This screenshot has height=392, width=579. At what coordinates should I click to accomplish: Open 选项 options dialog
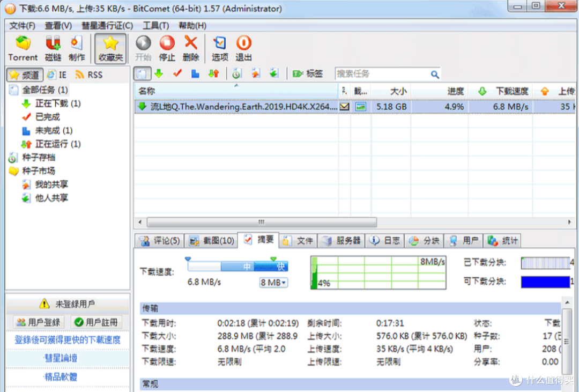pyautogui.click(x=220, y=48)
